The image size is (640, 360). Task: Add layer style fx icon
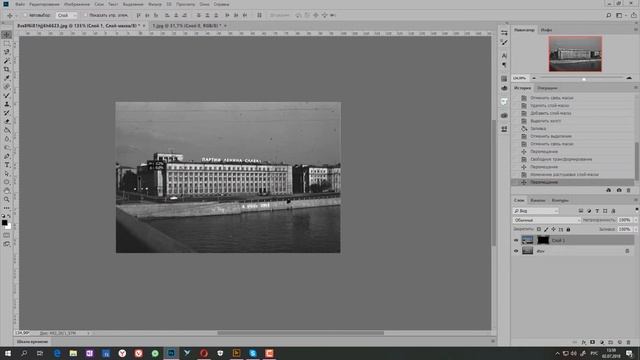[x=584, y=342]
